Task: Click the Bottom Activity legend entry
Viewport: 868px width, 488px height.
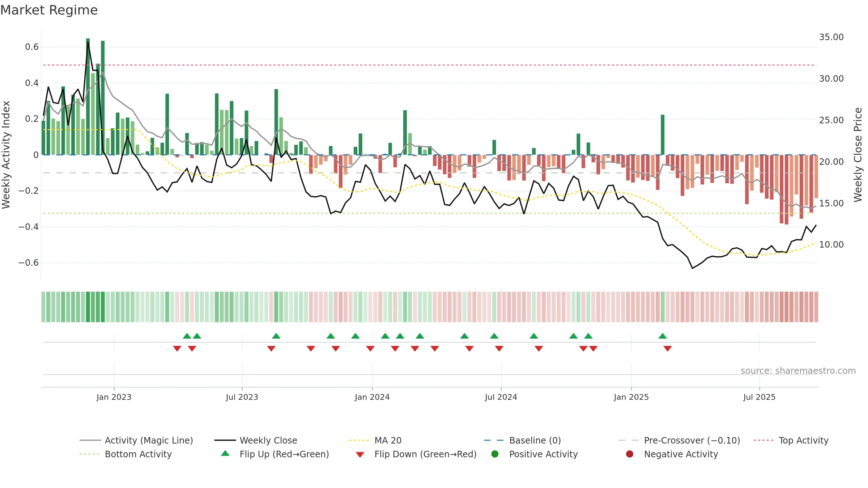Action: 125,454
